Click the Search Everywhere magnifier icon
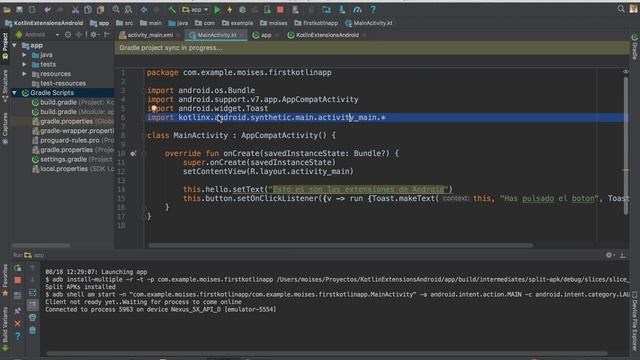 [621, 9]
